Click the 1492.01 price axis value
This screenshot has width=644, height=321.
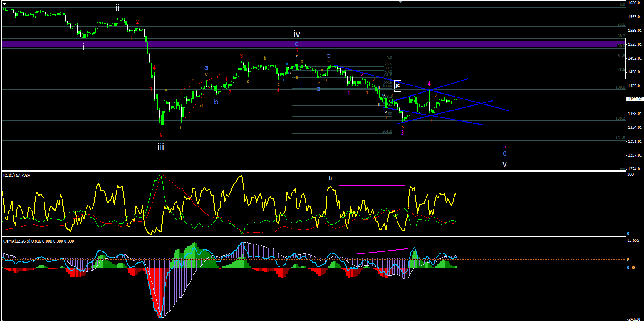pos(635,58)
